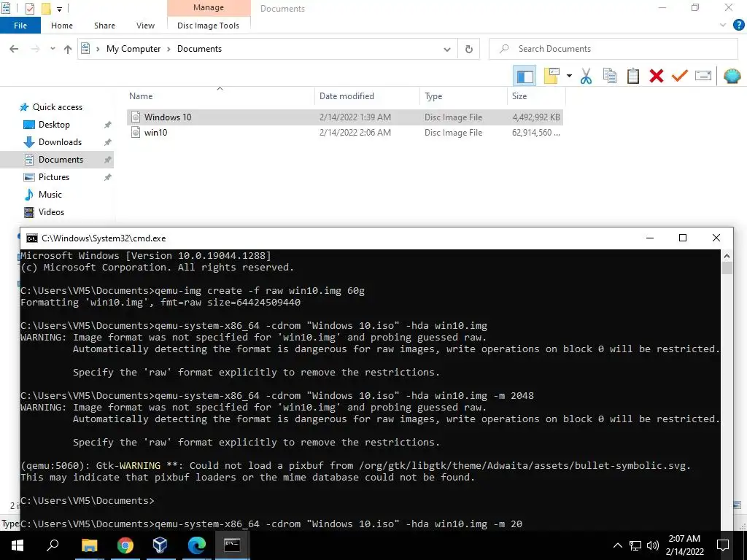Viewport: 747px width, 560px height.
Task: Open the notification center icon
Action: (723, 545)
